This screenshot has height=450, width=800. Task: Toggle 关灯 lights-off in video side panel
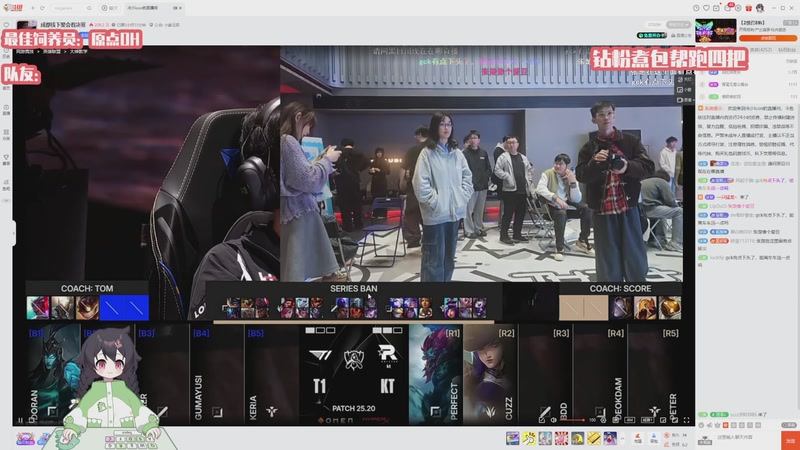[685, 79]
